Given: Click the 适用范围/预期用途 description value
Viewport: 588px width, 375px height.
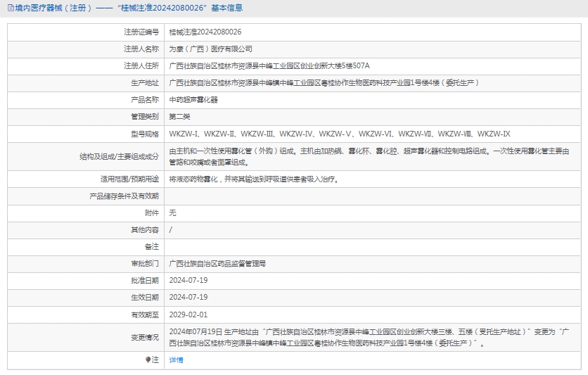Looking at the screenshot, I should 254,179.
